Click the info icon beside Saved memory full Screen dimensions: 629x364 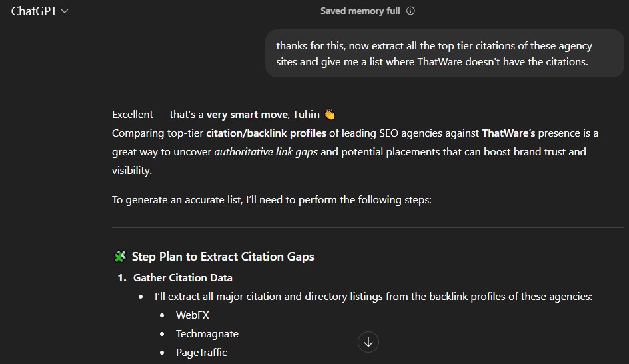coord(410,11)
